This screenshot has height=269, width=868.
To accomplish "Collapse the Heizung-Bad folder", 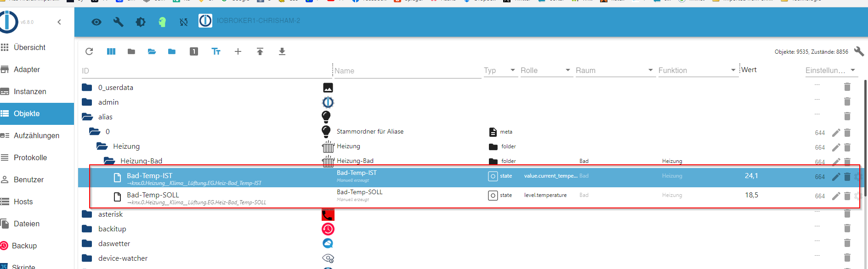I will 109,161.
